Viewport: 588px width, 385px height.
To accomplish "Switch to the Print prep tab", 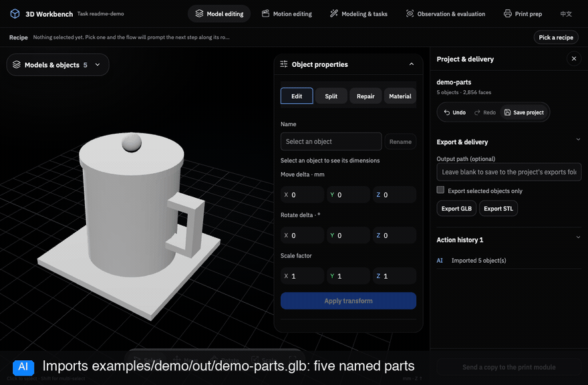I will point(523,14).
